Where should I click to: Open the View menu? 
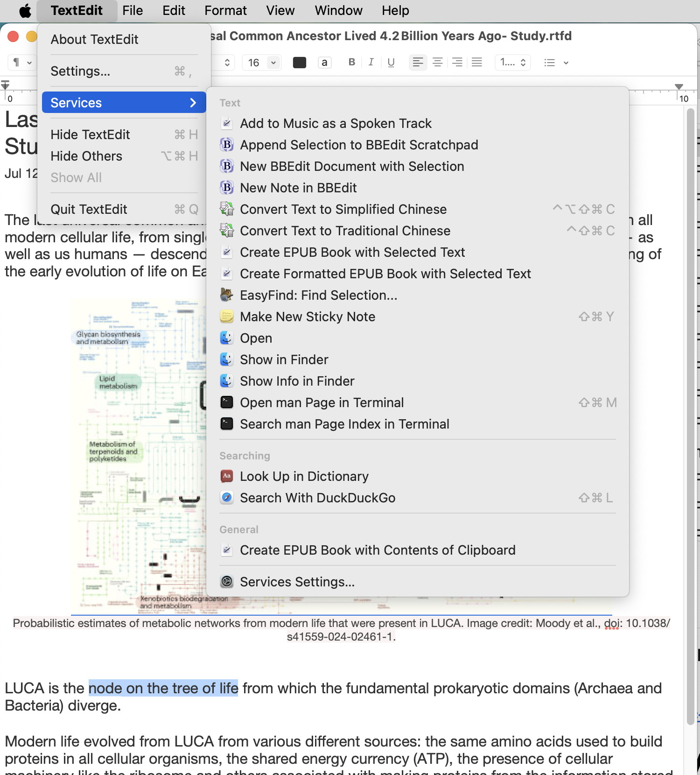pyautogui.click(x=280, y=10)
